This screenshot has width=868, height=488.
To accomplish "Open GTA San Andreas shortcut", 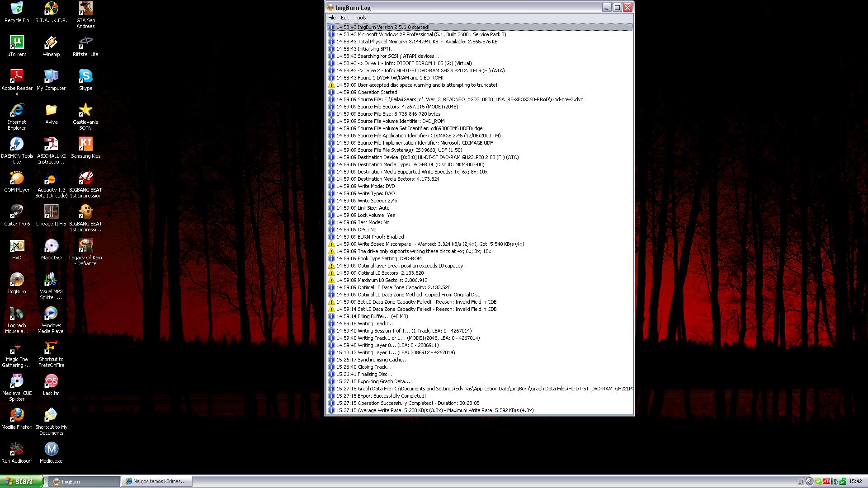I will tap(85, 15).
